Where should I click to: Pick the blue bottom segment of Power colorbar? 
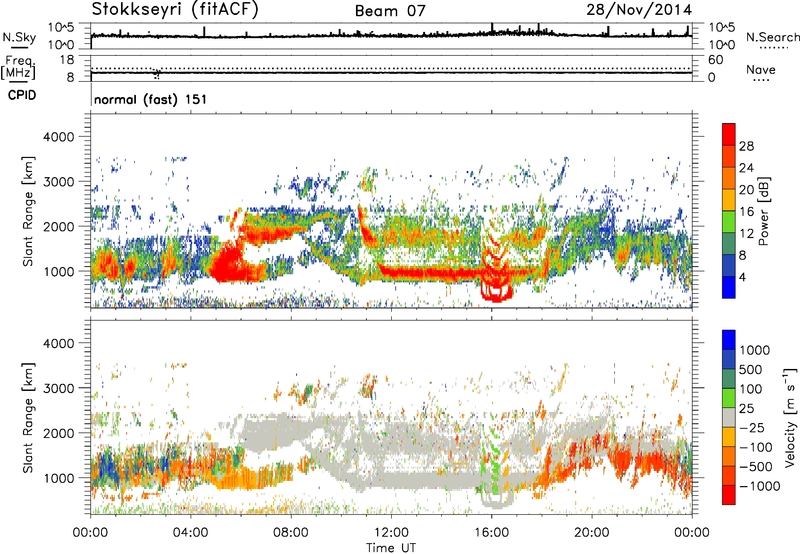click(x=729, y=288)
